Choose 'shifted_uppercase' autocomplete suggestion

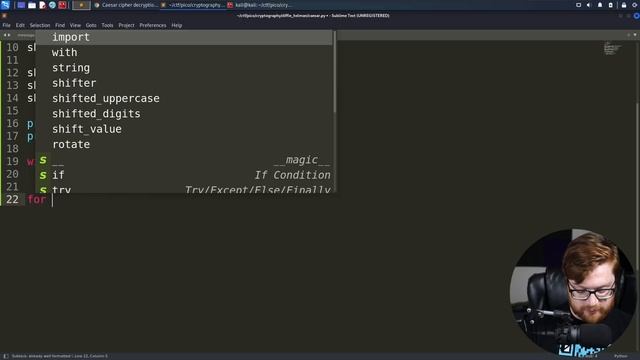[x=184, y=98]
